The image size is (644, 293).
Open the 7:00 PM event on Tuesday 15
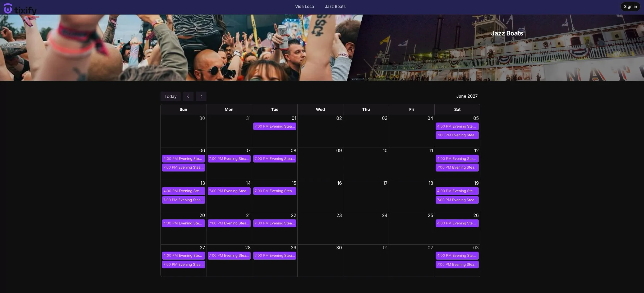(275, 191)
